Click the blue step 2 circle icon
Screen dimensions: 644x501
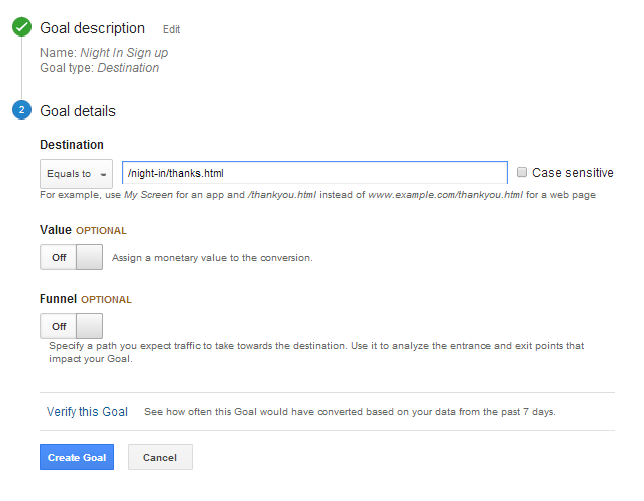tap(22, 110)
